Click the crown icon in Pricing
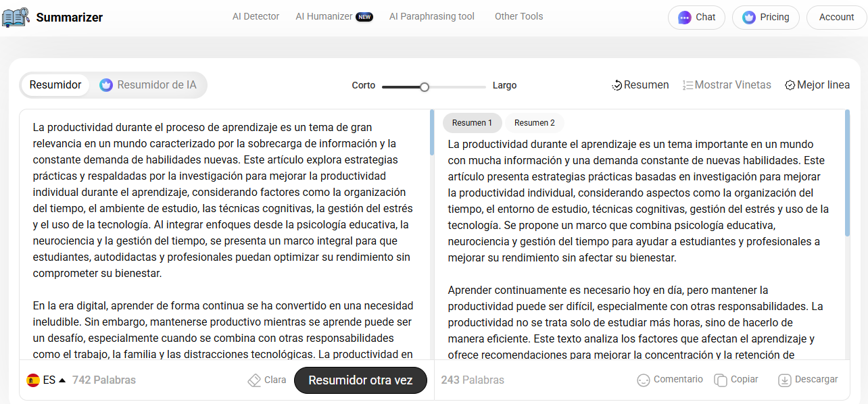The height and width of the screenshot is (404, 868). (x=748, y=18)
